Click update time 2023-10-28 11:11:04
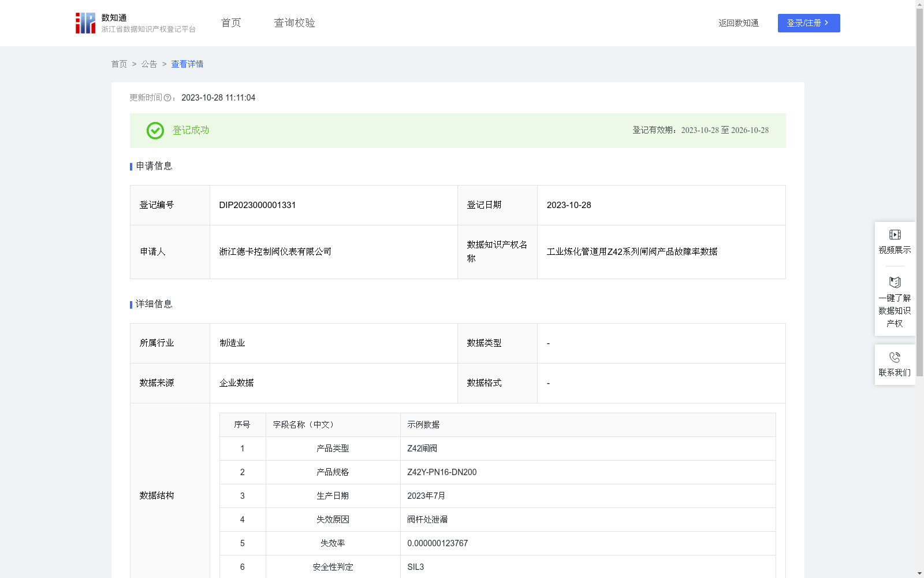924x578 pixels. pyautogui.click(x=218, y=98)
